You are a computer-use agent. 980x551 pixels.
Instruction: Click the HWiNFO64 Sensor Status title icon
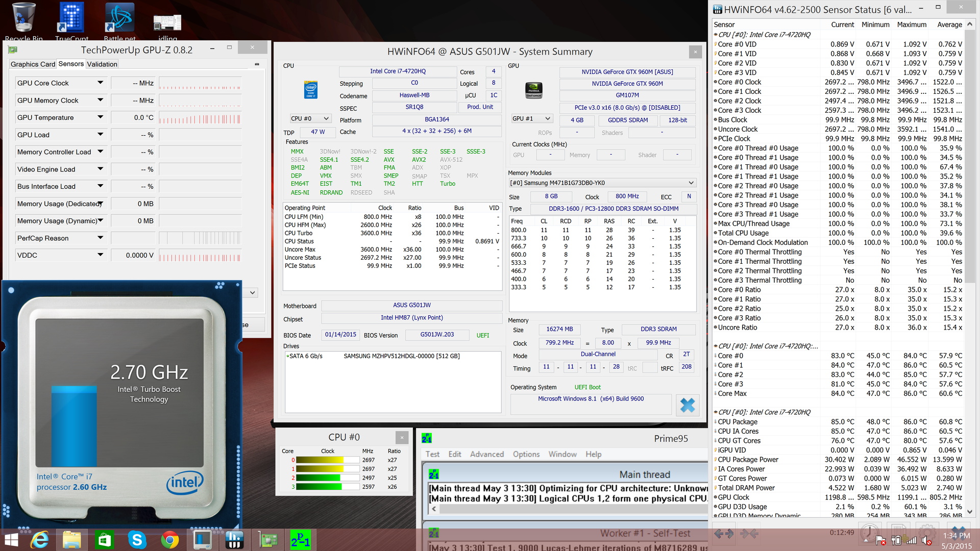click(718, 9)
